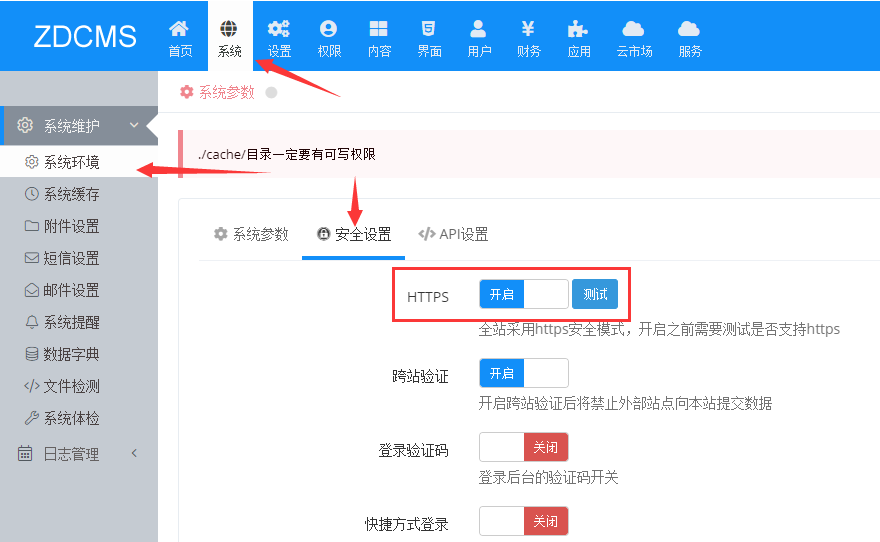
Task: Click the 系统参数 breadcrumb title
Action: 227,92
